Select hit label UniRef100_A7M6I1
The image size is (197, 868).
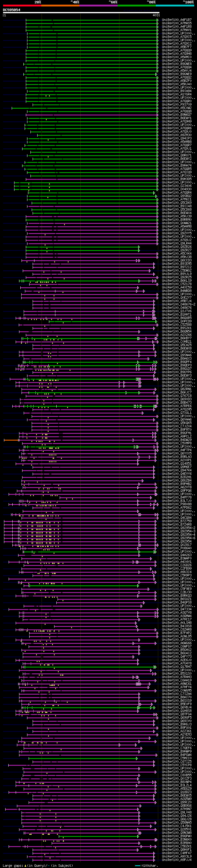click(x=177, y=200)
